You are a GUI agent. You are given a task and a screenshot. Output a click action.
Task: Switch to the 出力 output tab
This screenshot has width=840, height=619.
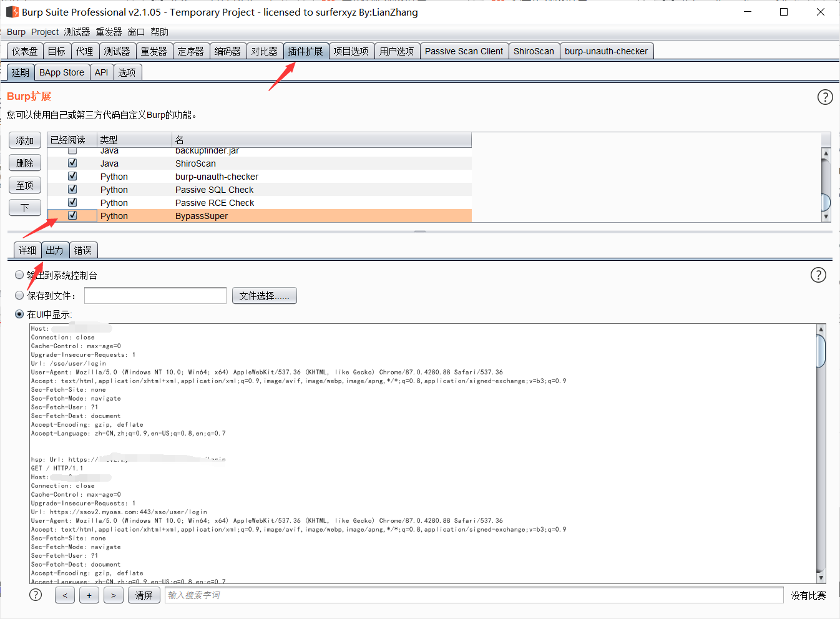54,250
